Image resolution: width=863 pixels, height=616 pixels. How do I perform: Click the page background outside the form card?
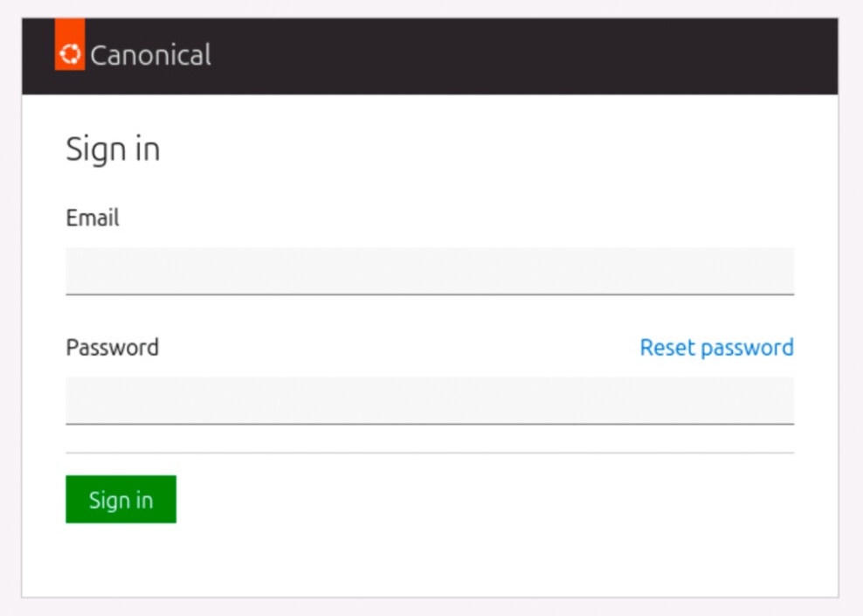[x=850, y=350]
